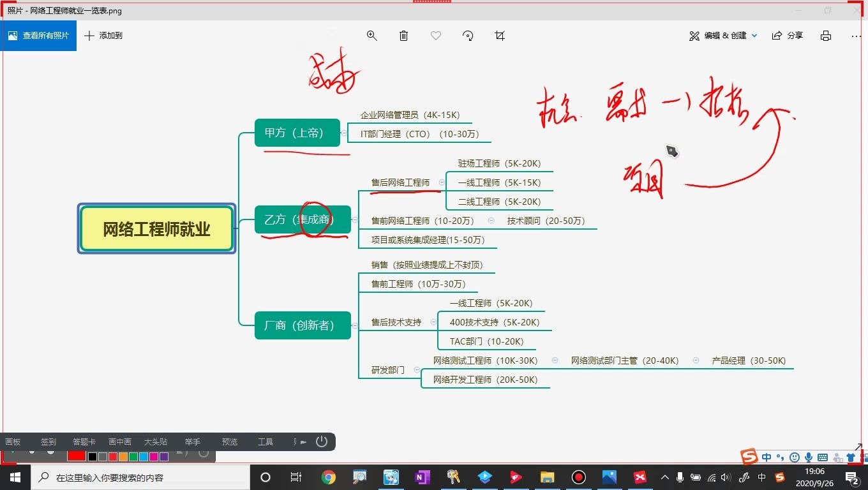
Task: Pick the green color swatch
Action: [133, 457]
